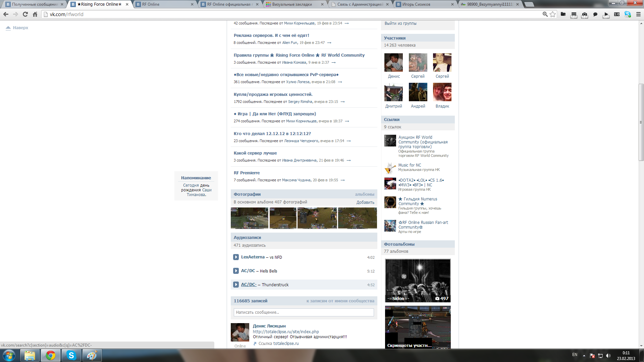Open Участники members section header
Image resolution: width=644 pixels, height=362 pixels.
point(418,38)
